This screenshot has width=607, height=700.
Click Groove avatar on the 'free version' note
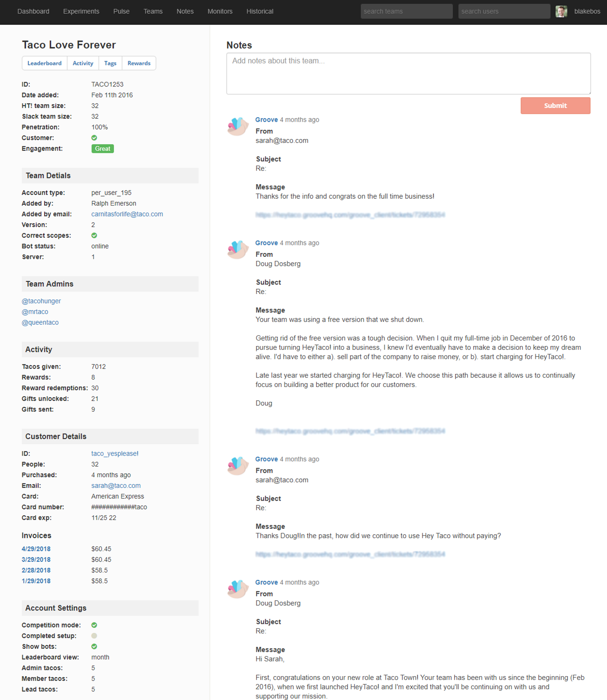coord(238,250)
